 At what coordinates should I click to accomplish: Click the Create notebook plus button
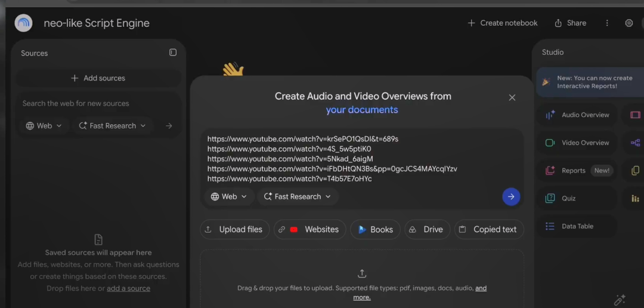click(502, 23)
